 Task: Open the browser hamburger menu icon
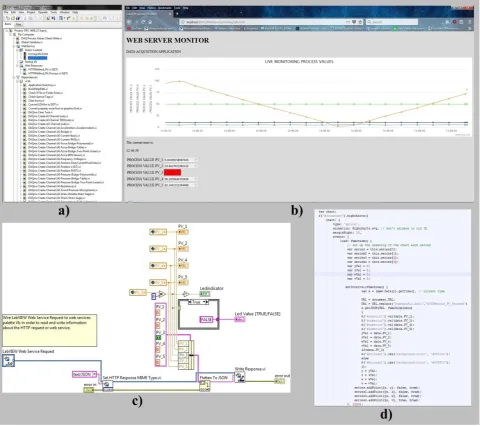pyautogui.click(x=470, y=22)
